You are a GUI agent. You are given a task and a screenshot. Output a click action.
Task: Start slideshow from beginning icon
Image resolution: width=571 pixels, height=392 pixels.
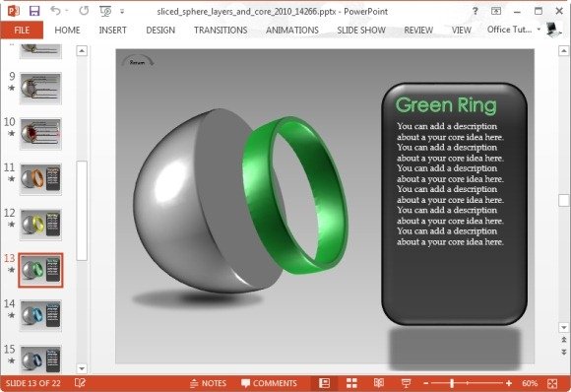click(x=105, y=11)
